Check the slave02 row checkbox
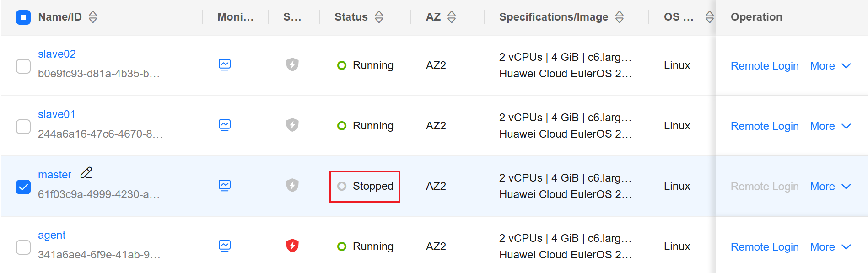The height and width of the screenshot is (273, 868). click(x=23, y=66)
